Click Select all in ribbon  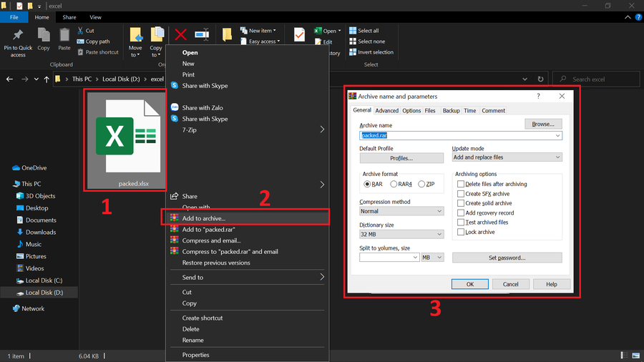pyautogui.click(x=364, y=30)
